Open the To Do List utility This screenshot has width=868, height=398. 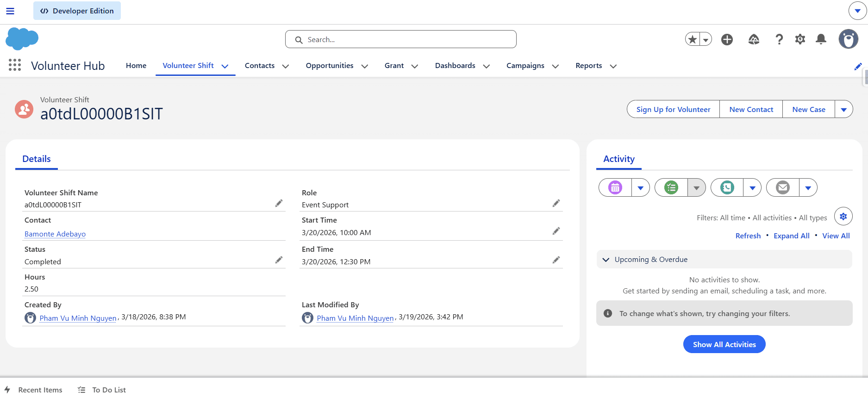coord(102,390)
